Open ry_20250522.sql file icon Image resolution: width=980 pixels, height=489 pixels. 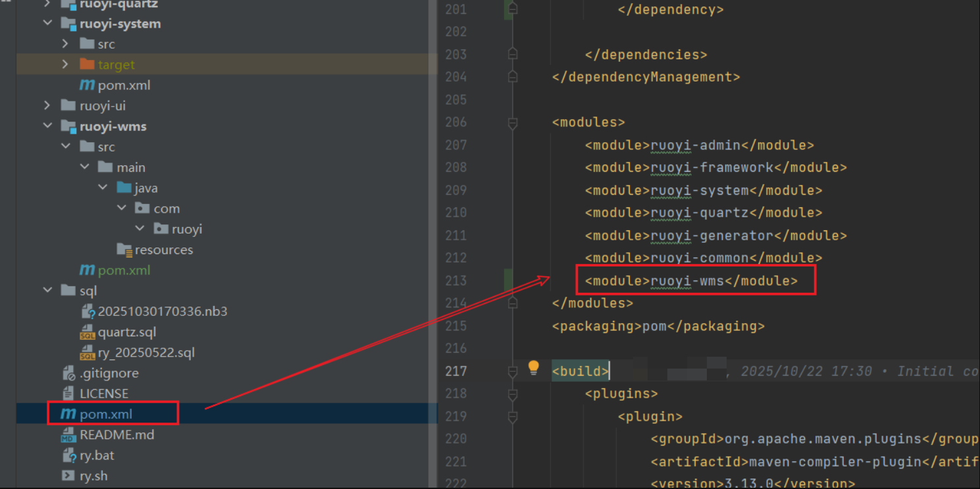pos(88,353)
